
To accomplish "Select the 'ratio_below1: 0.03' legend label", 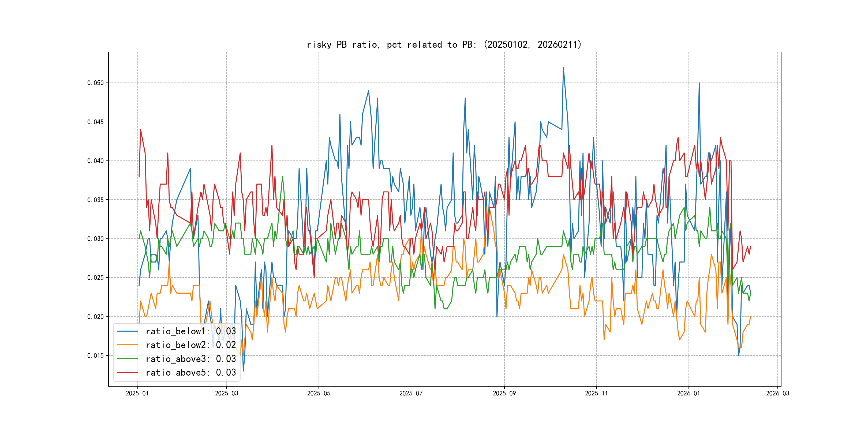I will point(190,331).
